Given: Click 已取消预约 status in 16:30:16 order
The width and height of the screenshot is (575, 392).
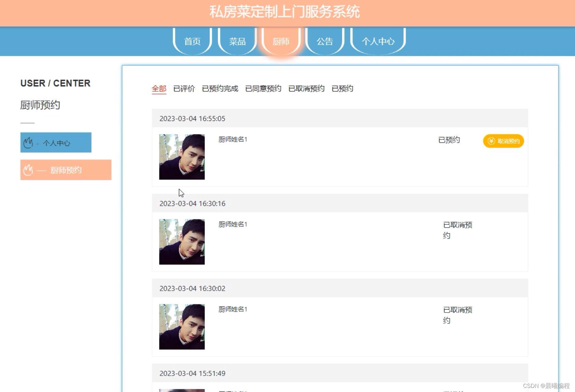Looking at the screenshot, I should click(458, 230).
